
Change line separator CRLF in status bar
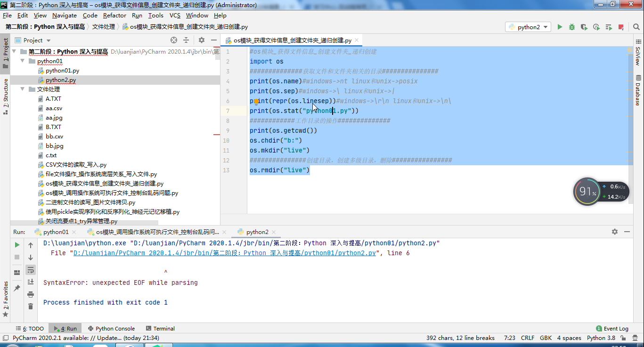pos(528,338)
